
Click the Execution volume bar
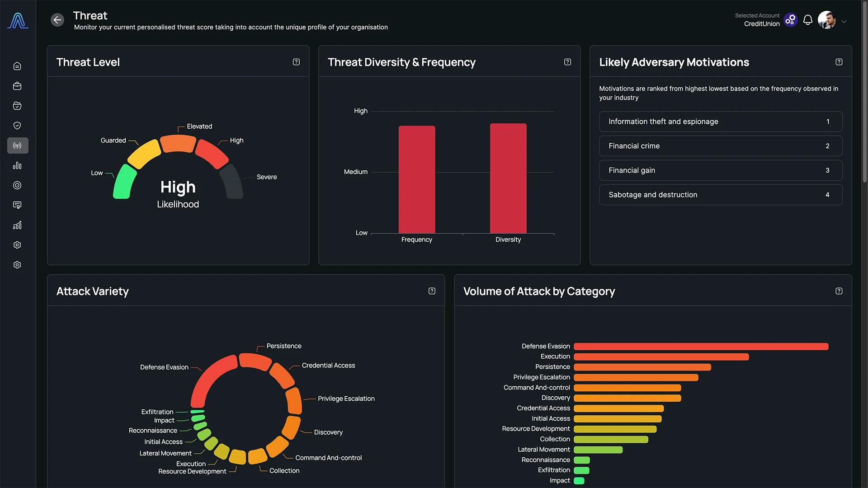coord(661,357)
